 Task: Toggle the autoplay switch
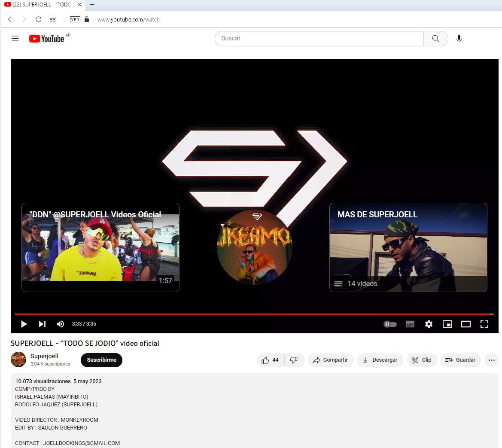tap(390, 324)
